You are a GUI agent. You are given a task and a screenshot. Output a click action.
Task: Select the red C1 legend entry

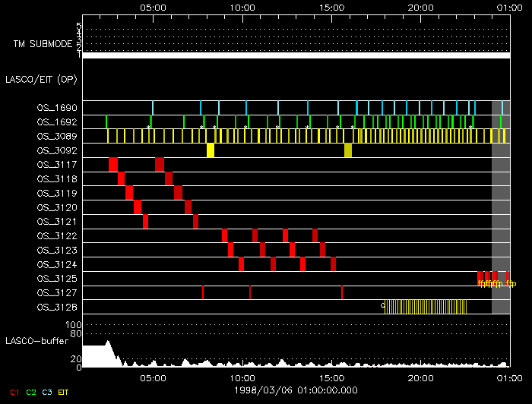click(x=12, y=392)
